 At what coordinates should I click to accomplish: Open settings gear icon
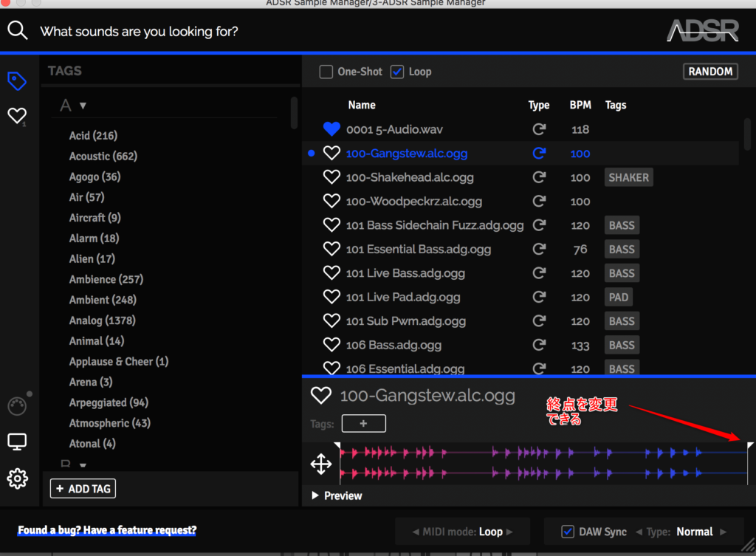pos(17,478)
